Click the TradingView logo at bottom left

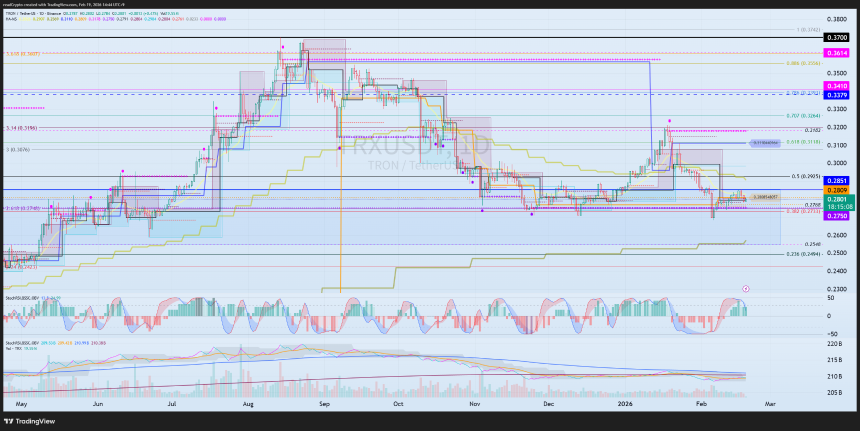[x=30, y=421]
